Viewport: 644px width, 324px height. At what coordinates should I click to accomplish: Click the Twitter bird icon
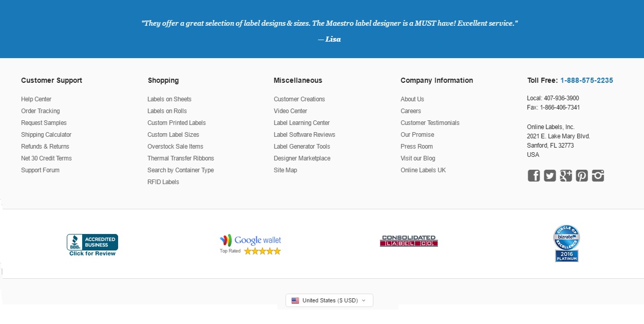tap(550, 175)
